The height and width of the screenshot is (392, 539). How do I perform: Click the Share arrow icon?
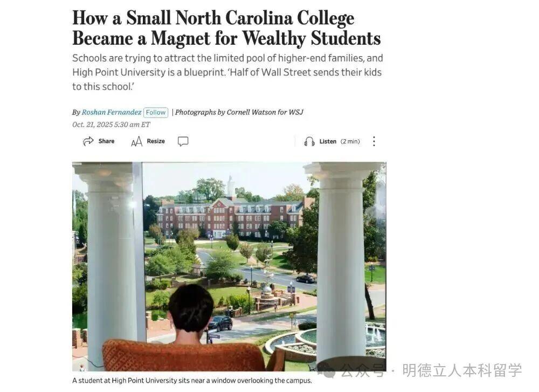(x=88, y=141)
